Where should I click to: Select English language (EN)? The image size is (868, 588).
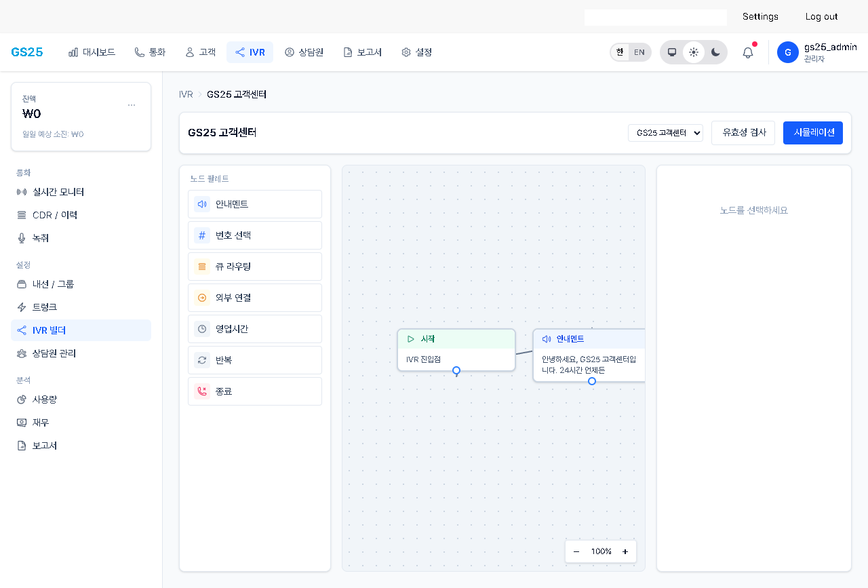tap(639, 52)
